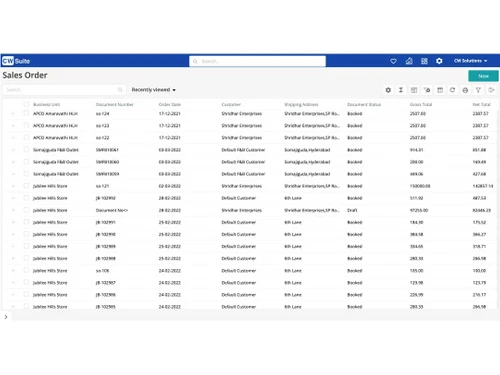500x375 pixels.
Task: Expand the bottom-left chevron panel
Action: pos(6,317)
